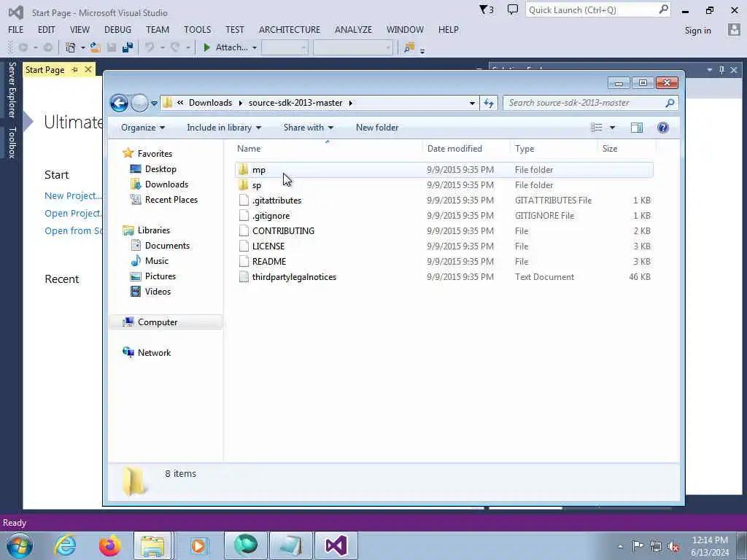This screenshot has height=560, width=747.
Task: Open the recent pages dropdown near back button
Action: (155, 104)
